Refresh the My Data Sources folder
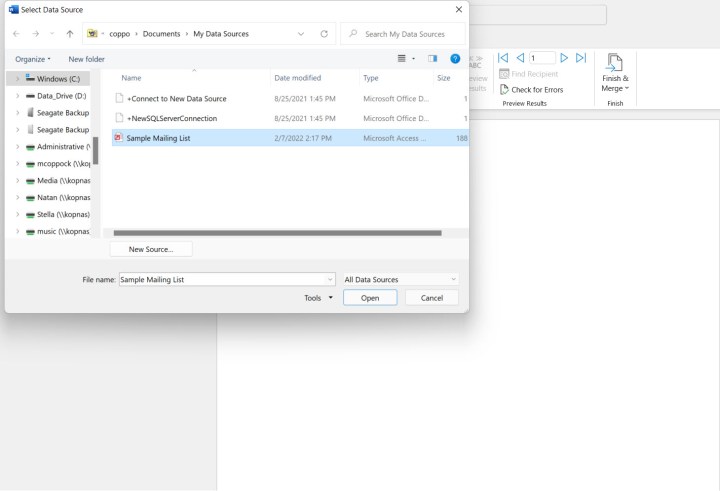720x491 pixels. click(324, 34)
